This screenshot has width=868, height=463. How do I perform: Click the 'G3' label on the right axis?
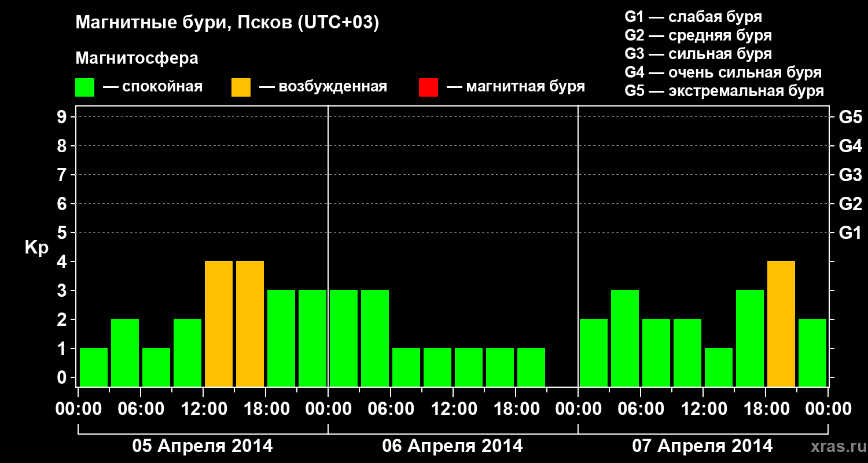coord(850,175)
